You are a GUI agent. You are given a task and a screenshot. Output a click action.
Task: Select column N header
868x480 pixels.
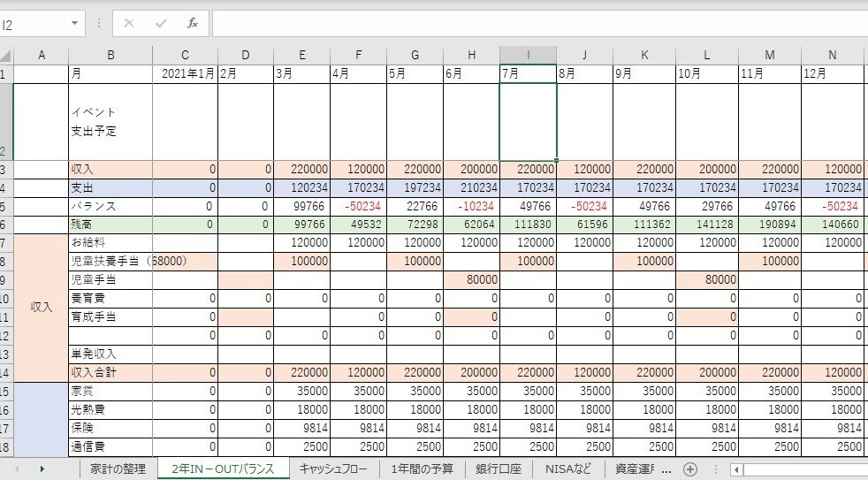pyautogui.click(x=832, y=56)
